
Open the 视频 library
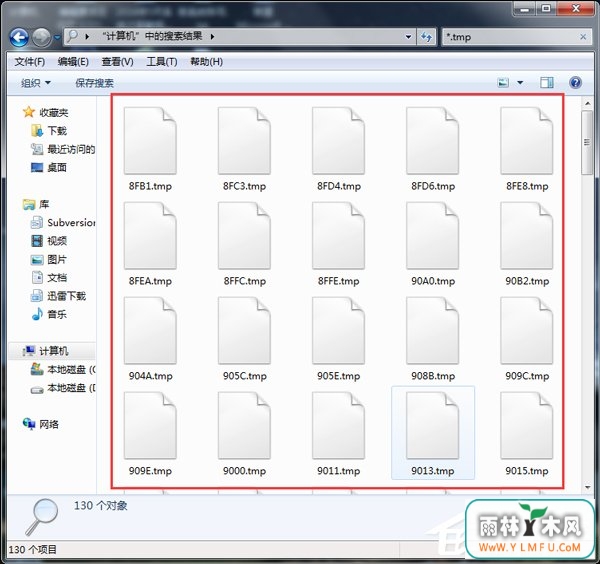point(49,241)
